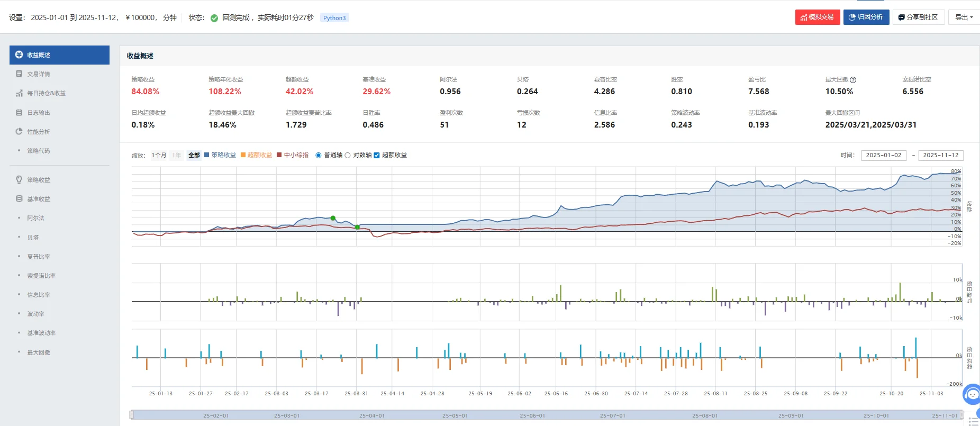980x426 pixels.
Task: Click the start date field 2025-01-02
Action: pos(884,155)
